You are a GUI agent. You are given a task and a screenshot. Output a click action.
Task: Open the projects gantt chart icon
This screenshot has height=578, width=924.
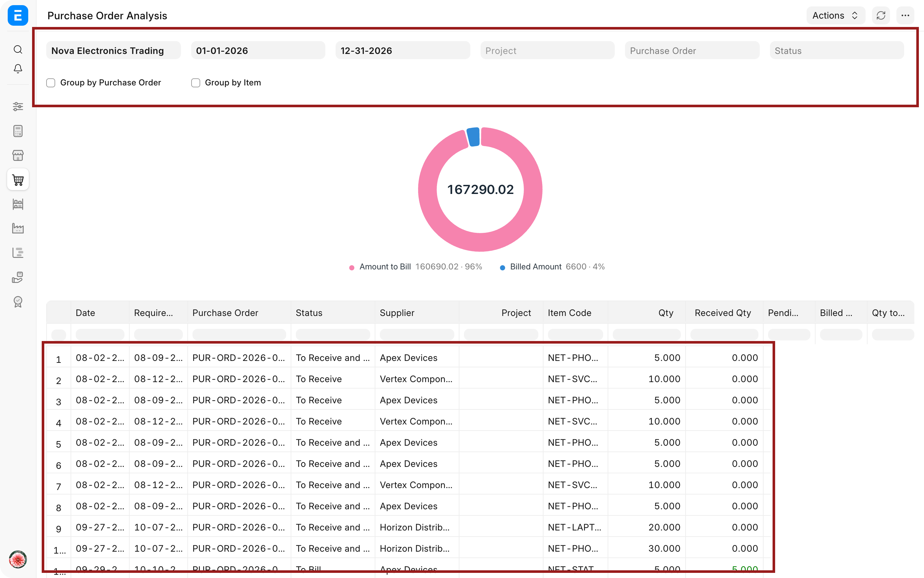[18, 253]
